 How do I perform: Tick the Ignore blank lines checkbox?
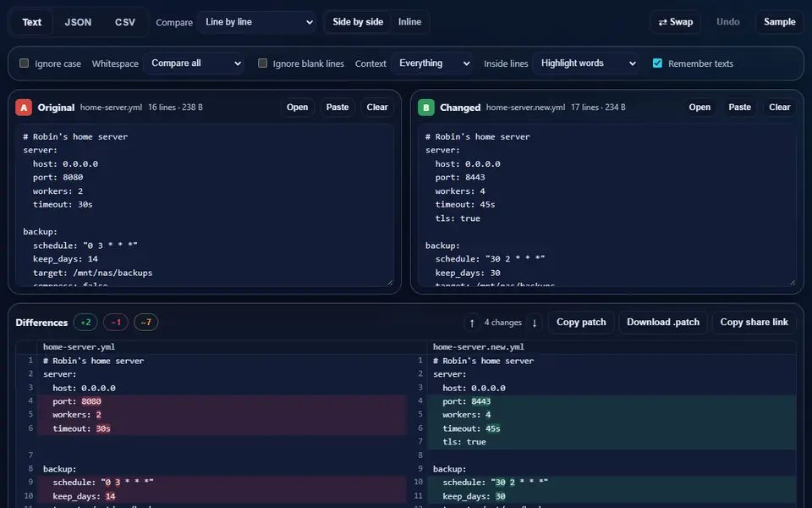tap(262, 63)
